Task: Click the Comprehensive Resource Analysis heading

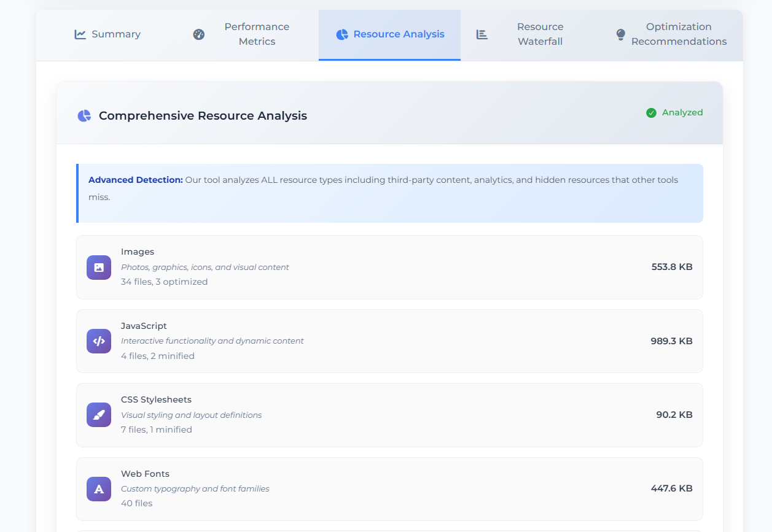Action: [203, 115]
